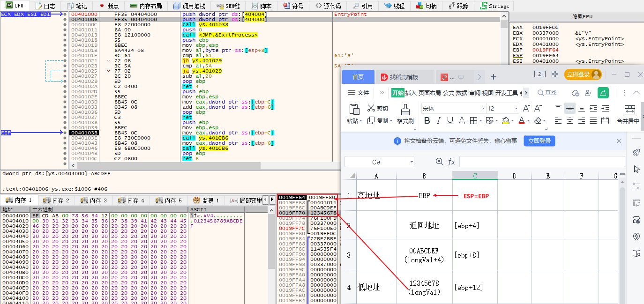This screenshot has height=304, width=644.
Task: Click the multi-window count icon in WPS title bar
Action: 540,74
